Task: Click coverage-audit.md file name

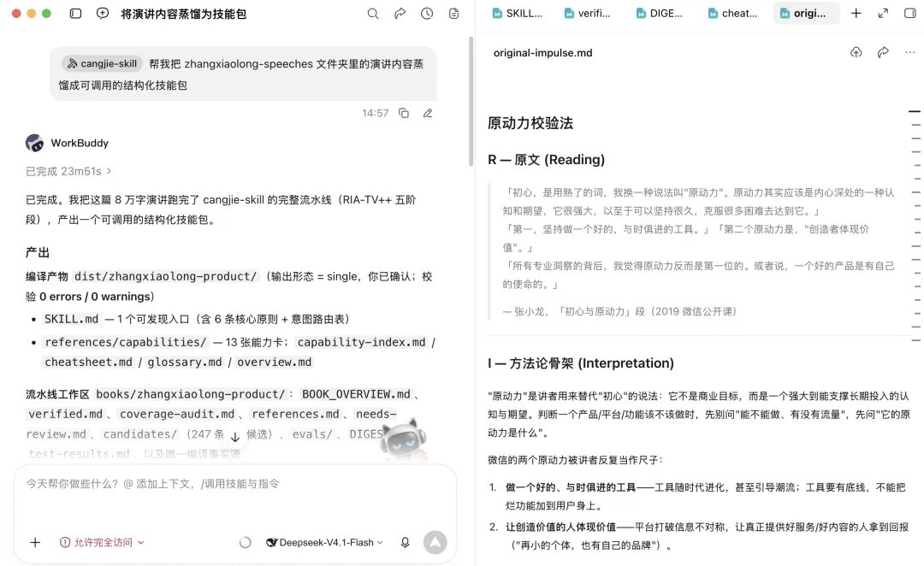Action: (177, 414)
